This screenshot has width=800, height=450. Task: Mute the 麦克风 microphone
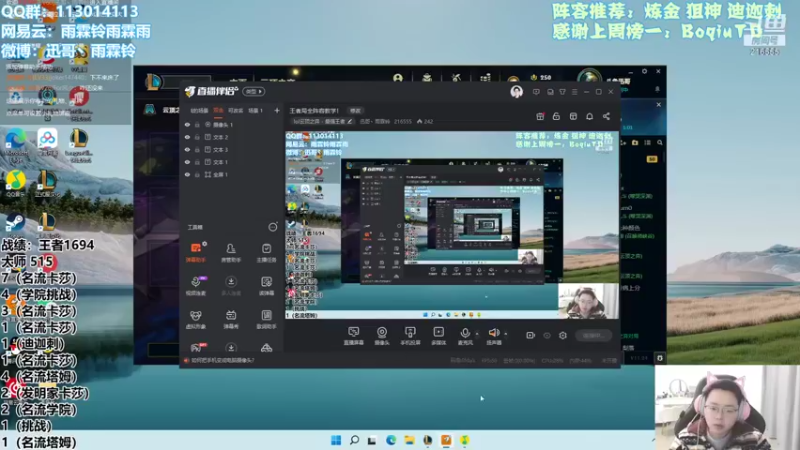[x=465, y=336]
